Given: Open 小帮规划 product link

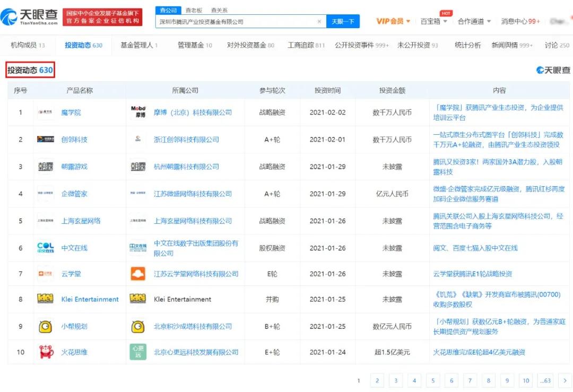Looking at the screenshot, I should [x=74, y=326].
